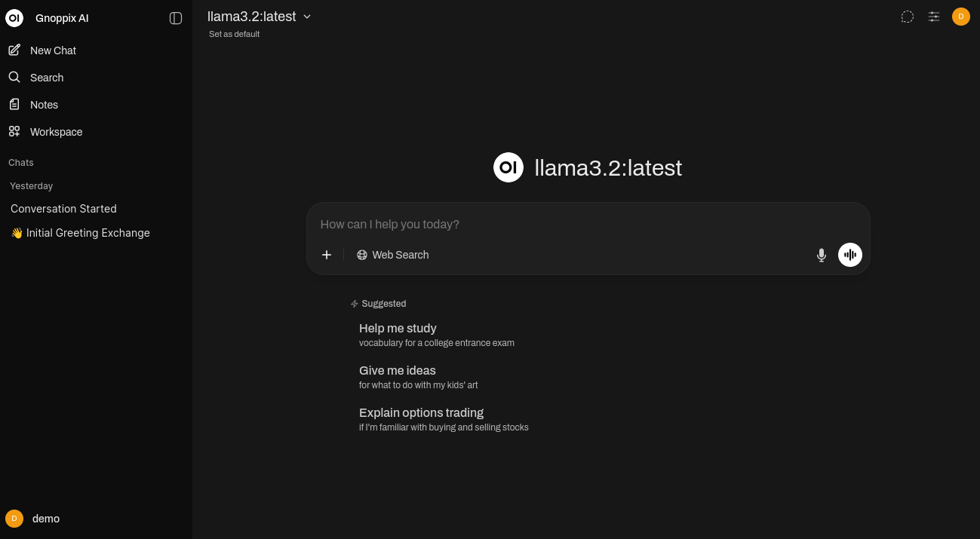Screen dimensions: 980x539
Task: Toggle the sidebar panel icon
Action: [x=176, y=18]
